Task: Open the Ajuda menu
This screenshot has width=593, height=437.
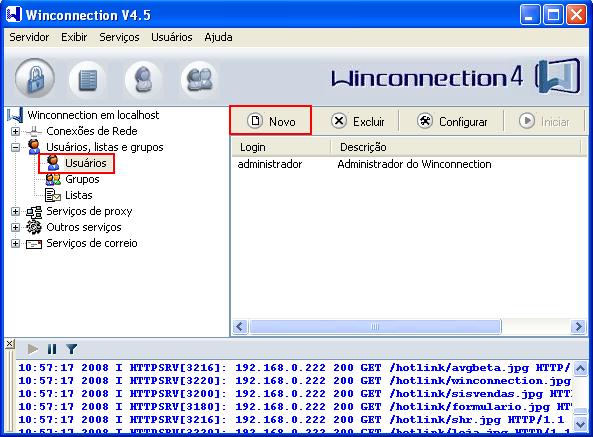Action: (218, 37)
